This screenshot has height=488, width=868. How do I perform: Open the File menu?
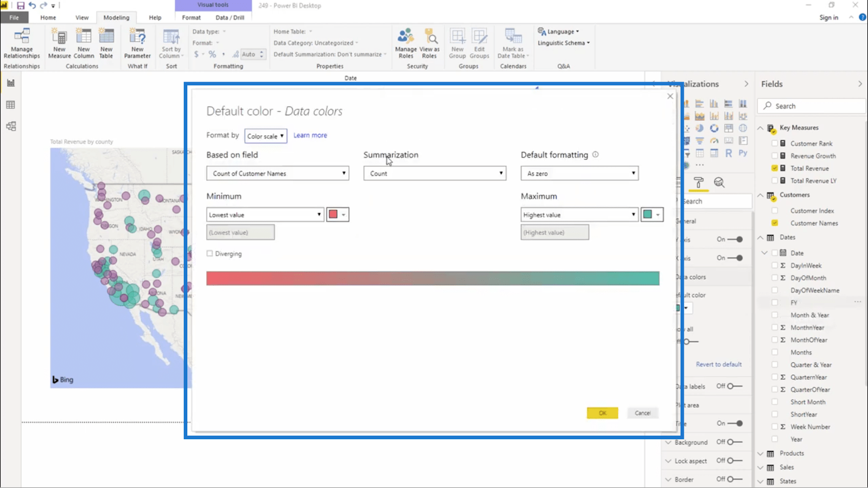(x=14, y=17)
